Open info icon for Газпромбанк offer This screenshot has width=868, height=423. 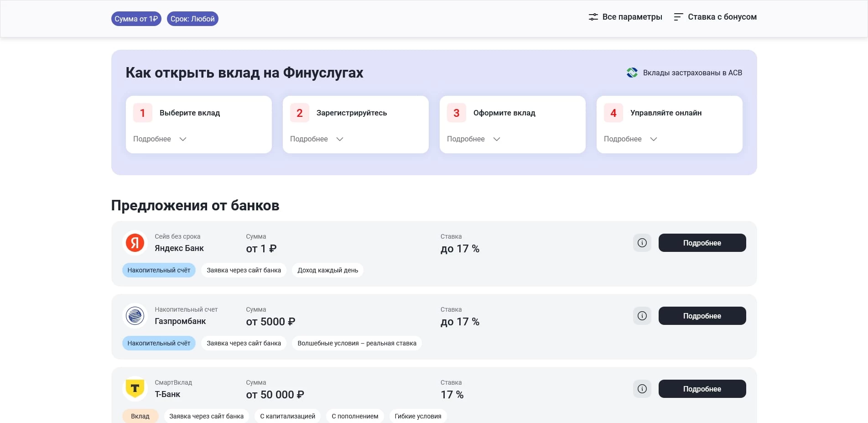pyautogui.click(x=642, y=315)
